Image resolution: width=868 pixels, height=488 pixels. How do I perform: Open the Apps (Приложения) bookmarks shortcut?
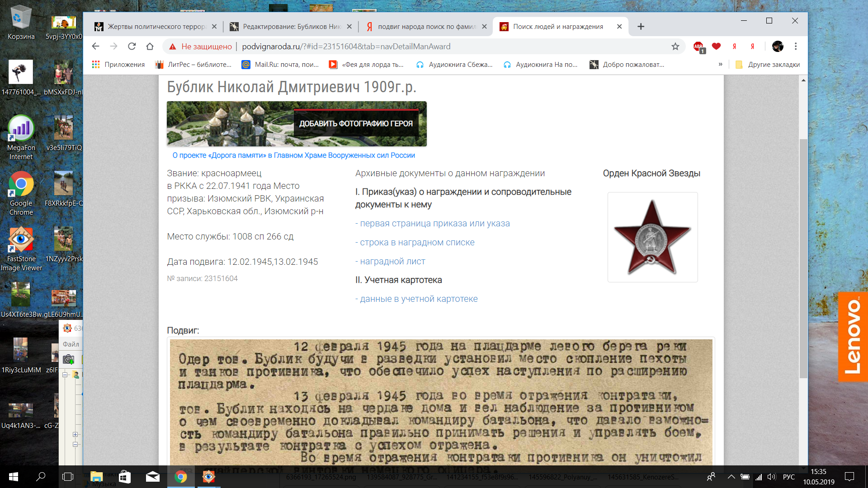[118, 65]
